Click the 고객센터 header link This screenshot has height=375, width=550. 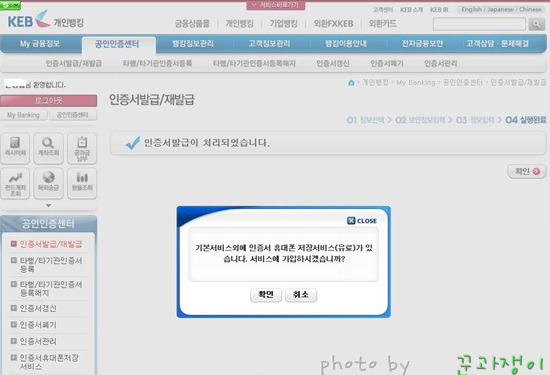(x=383, y=10)
